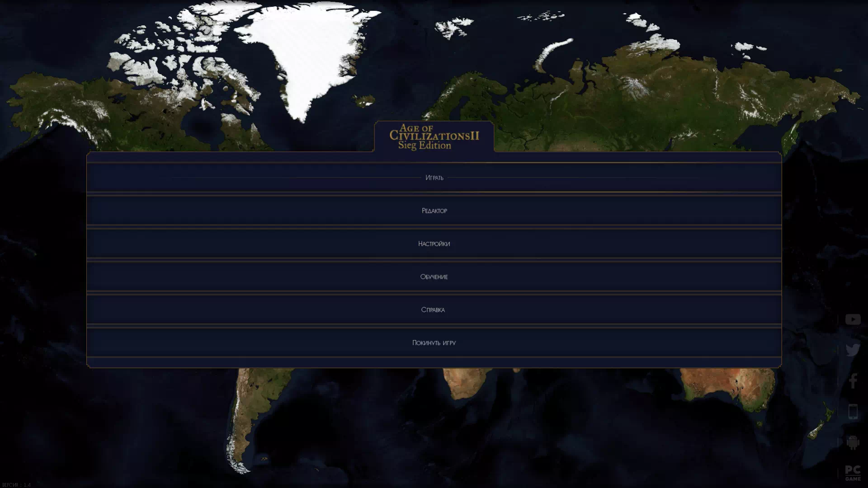Open the YouTube channel icon
Viewport: 868px width, 488px height.
(853, 319)
